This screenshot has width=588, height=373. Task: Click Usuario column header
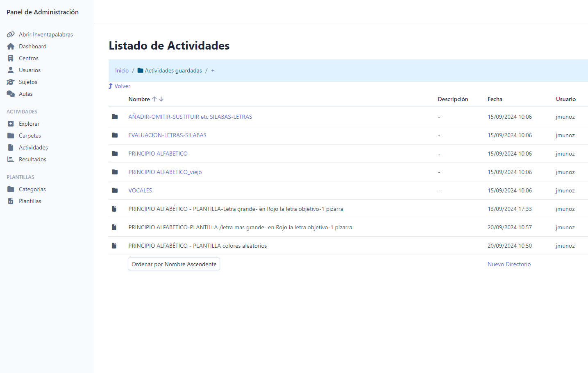pos(566,99)
